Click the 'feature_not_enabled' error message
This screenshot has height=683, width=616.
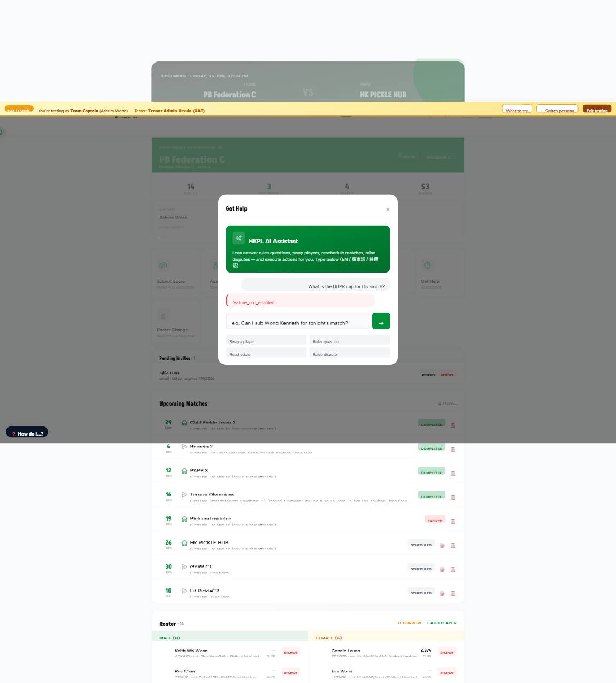click(300, 301)
